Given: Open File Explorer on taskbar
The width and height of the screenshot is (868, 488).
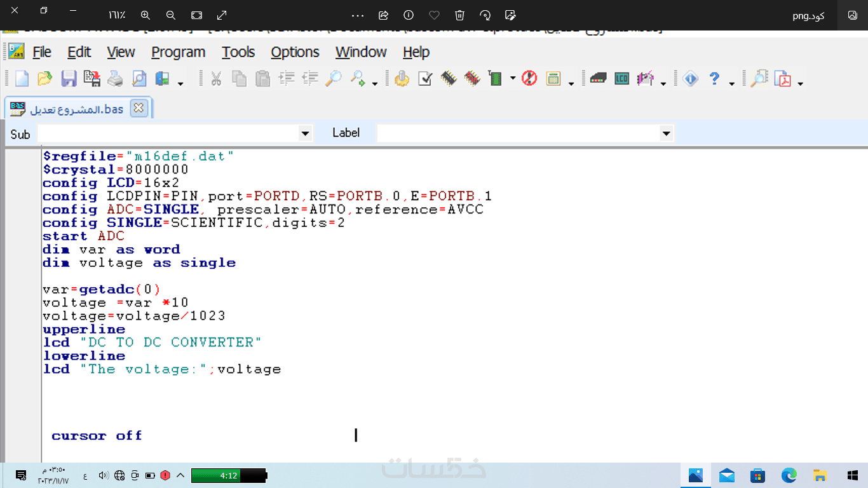Looking at the screenshot, I should [820, 475].
